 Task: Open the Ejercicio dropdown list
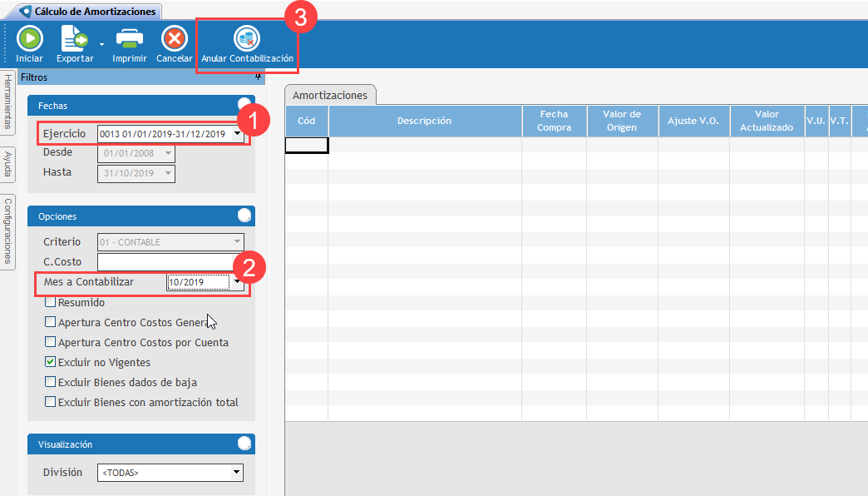[237, 133]
